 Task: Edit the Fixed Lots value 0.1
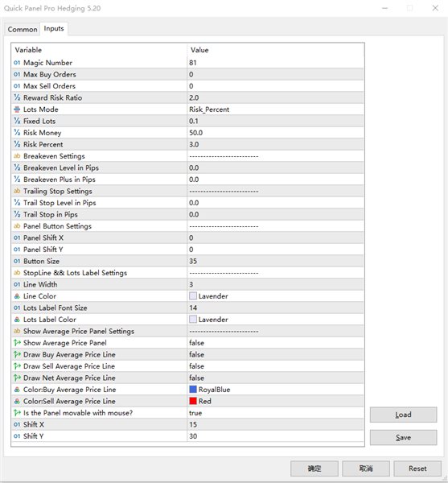(275, 121)
